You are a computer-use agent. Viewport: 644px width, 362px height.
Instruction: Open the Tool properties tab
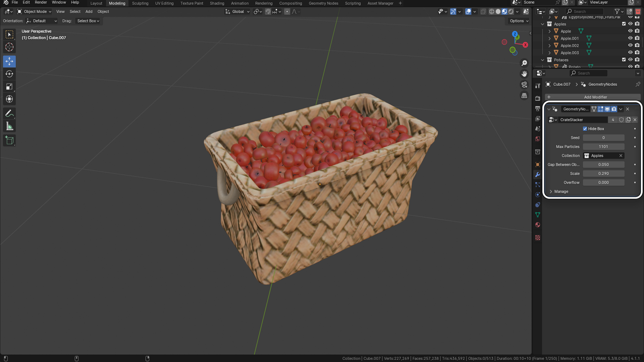coord(538,86)
